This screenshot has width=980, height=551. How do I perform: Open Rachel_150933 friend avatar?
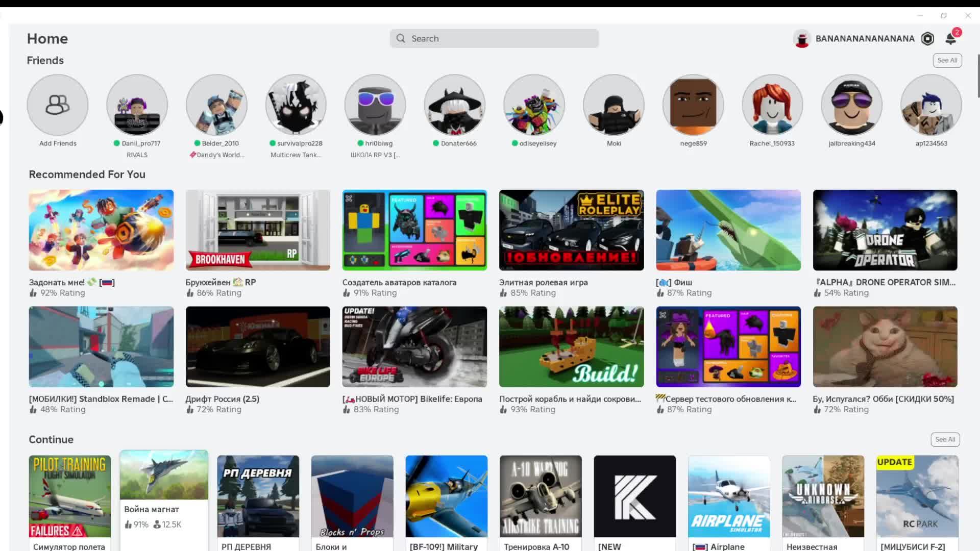click(772, 105)
